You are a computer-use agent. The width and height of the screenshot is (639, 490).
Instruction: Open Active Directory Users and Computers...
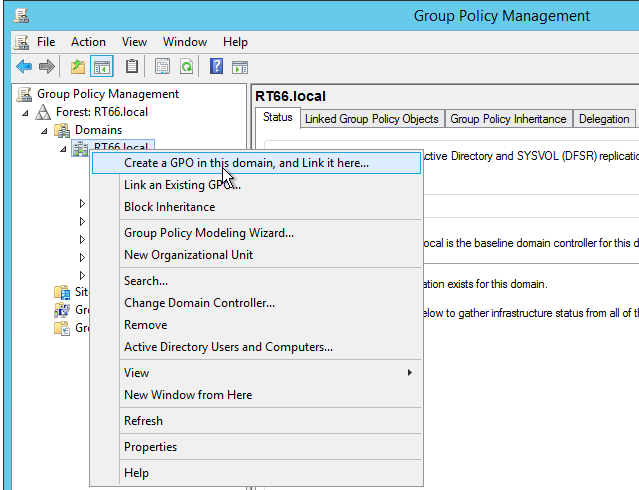coord(256,347)
